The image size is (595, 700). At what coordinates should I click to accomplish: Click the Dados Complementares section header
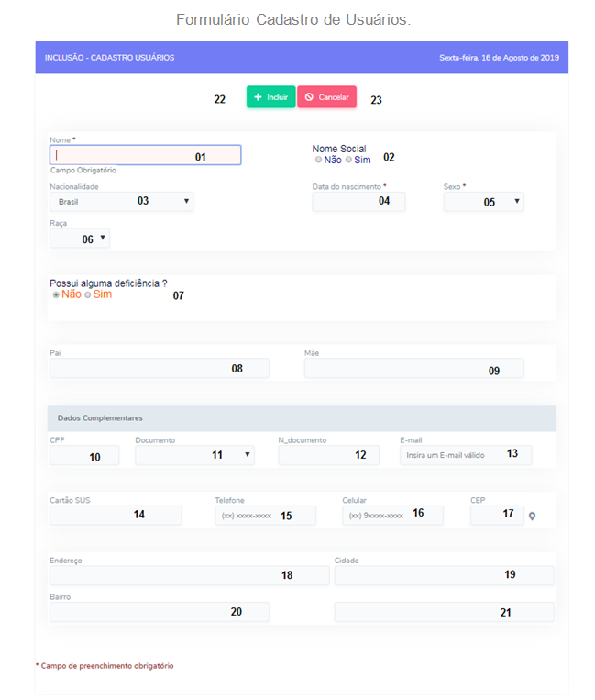pyautogui.click(x=302, y=417)
